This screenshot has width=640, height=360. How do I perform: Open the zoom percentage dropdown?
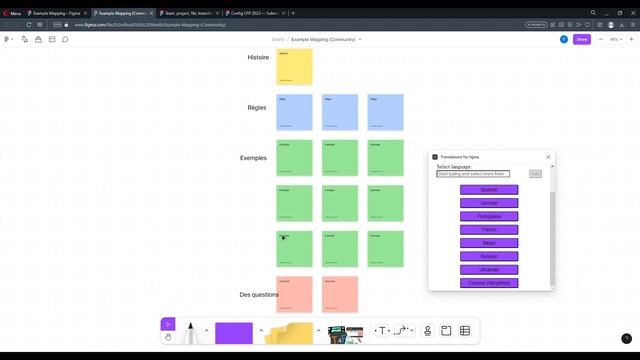[616, 40]
